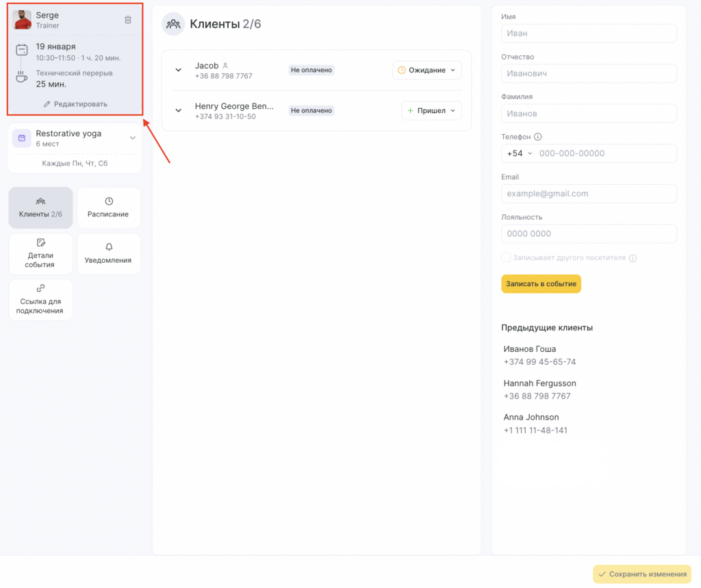Open the Уведомления tab
The image size is (701, 588).
[108, 253]
